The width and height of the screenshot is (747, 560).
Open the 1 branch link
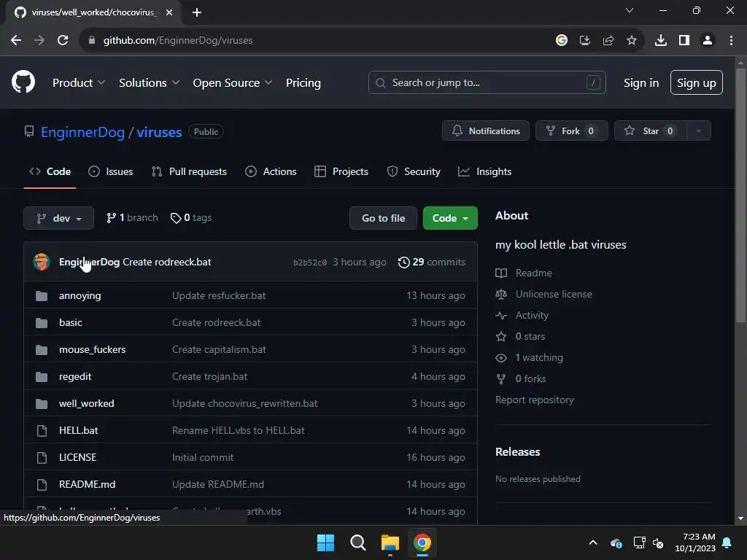pos(132,217)
